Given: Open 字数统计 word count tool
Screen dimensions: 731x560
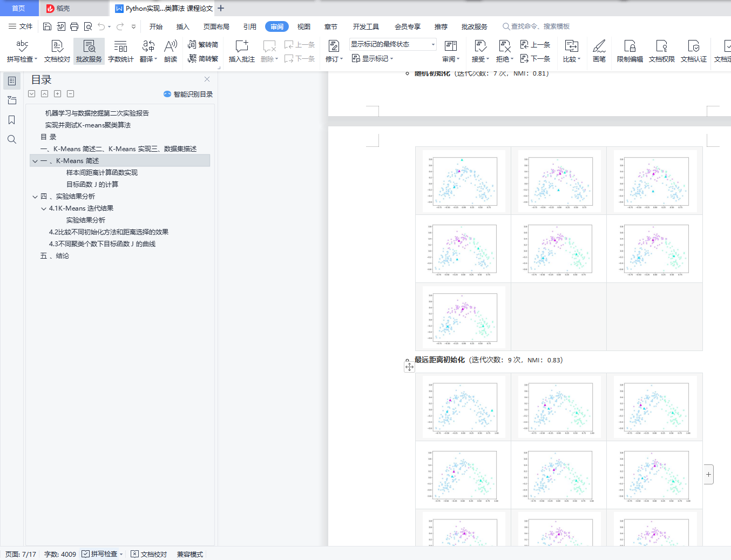Looking at the screenshot, I should (x=121, y=51).
